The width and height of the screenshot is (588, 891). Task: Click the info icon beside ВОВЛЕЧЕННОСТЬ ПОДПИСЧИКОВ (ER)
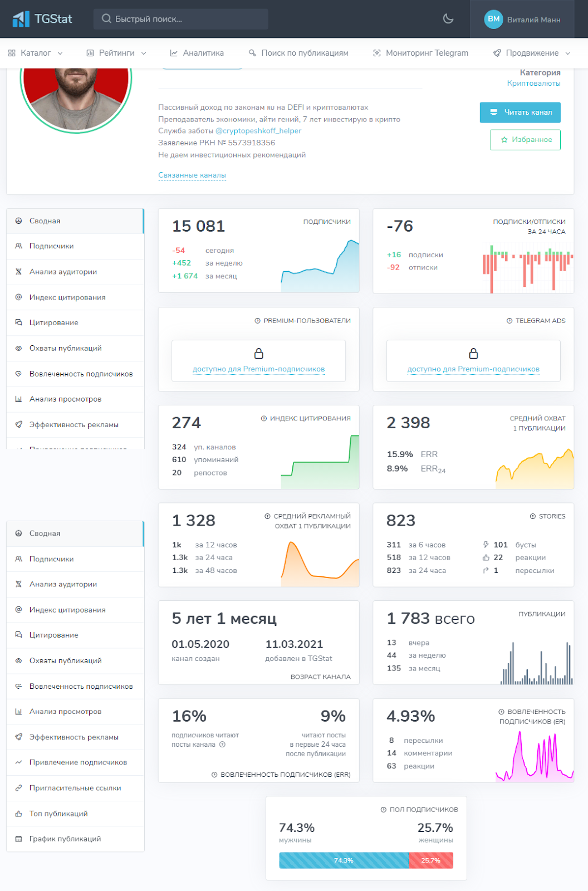pos(501,712)
